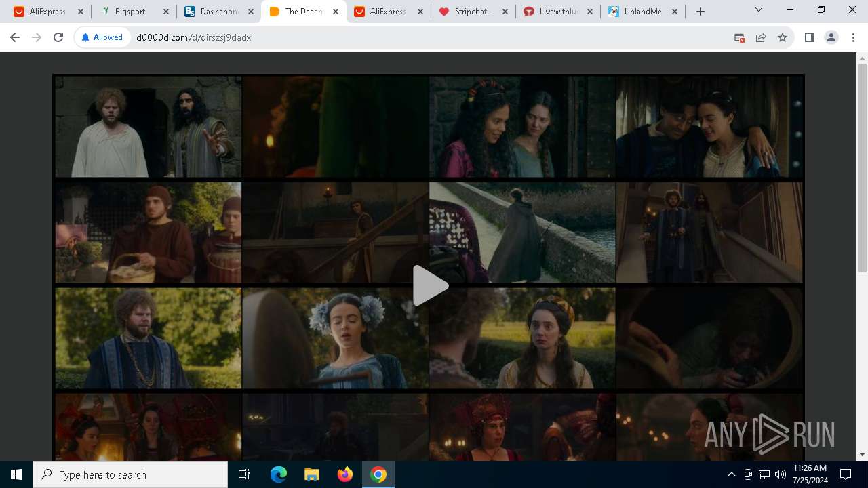This screenshot has width=868, height=488.
Task: Switch to Stripchat tab
Action: coord(473,12)
